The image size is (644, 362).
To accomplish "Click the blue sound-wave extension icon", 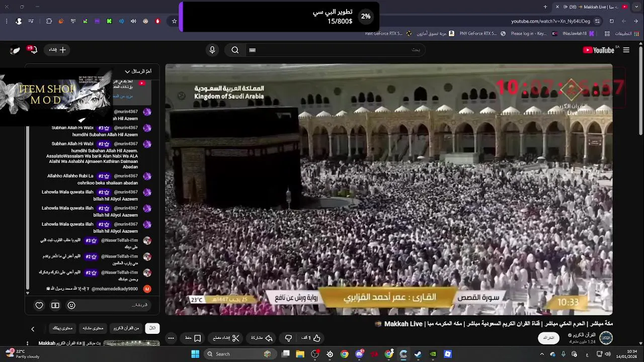I will click(x=121, y=21).
